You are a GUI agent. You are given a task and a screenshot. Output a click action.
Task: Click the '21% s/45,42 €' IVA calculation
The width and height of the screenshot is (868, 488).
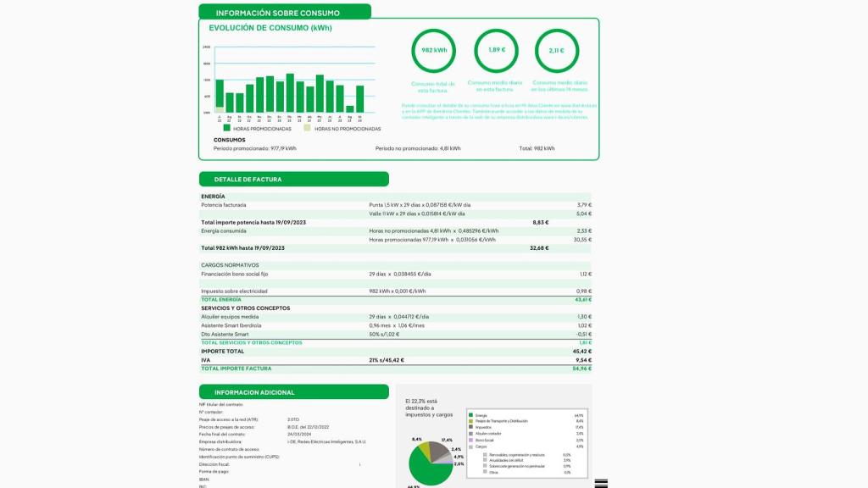click(x=387, y=360)
